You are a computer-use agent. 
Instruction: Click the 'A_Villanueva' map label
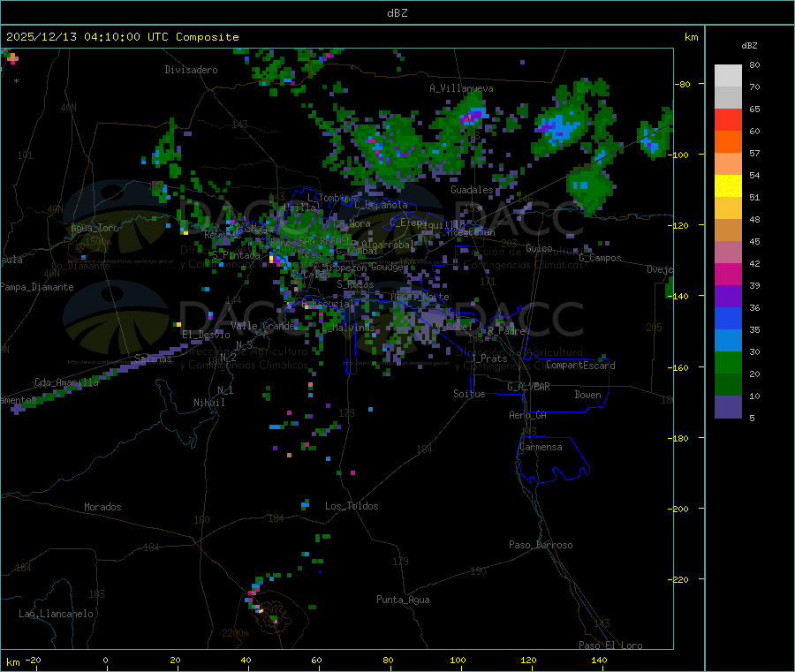[x=461, y=88]
